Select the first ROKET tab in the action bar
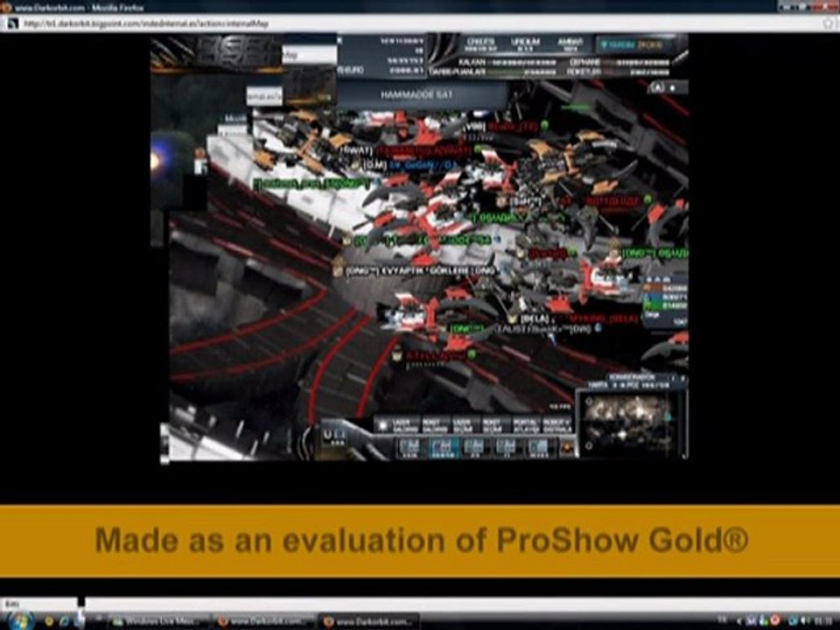The height and width of the screenshot is (630, 840). (435, 426)
